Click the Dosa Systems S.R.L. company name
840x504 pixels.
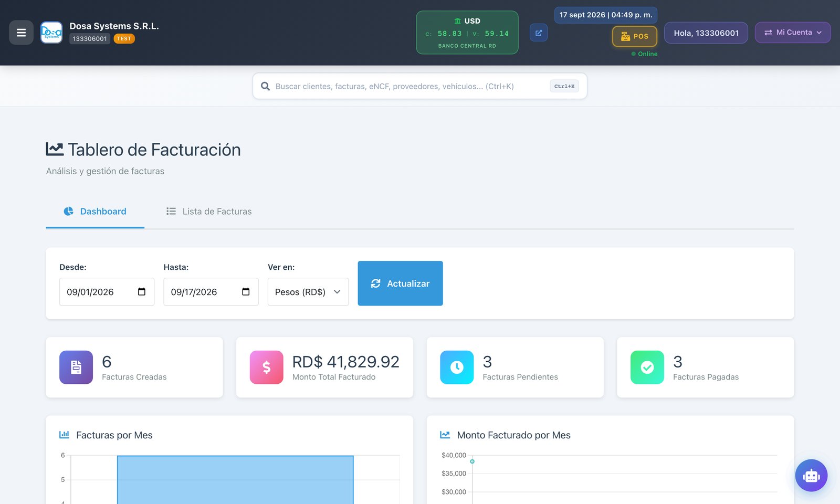click(114, 26)
